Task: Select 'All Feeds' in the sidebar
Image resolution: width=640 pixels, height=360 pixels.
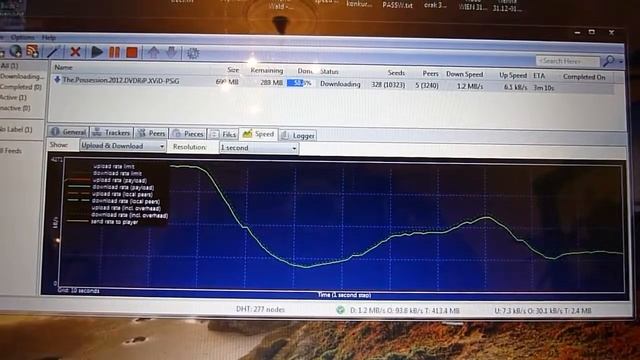Action: 11,151
